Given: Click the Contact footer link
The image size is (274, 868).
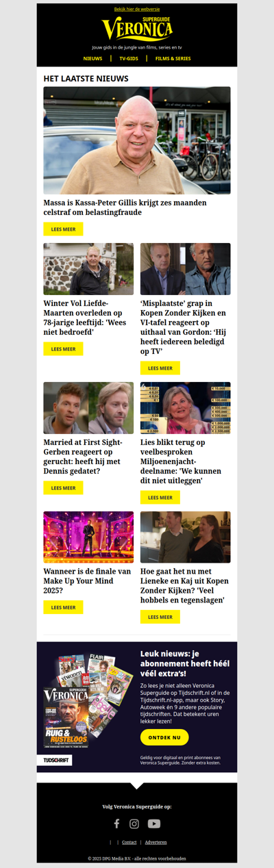Looking at the screenshot, I should (129, 842).
